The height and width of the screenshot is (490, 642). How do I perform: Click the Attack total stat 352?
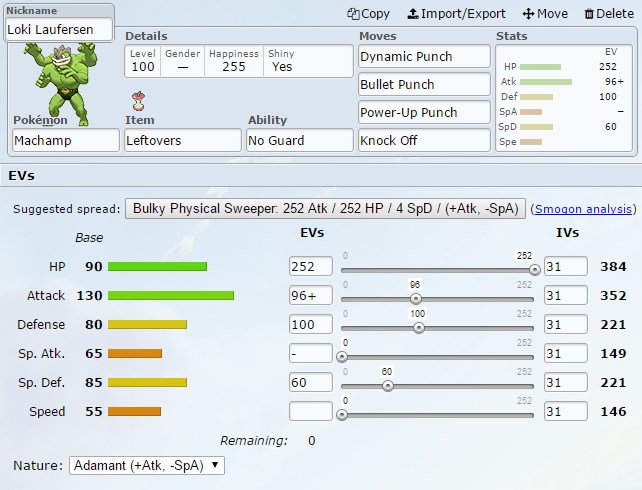tap(613, 296)
